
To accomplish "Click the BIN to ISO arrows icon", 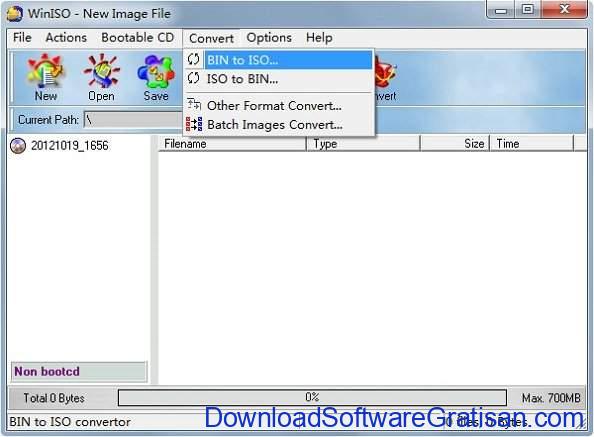I will 194,59.
